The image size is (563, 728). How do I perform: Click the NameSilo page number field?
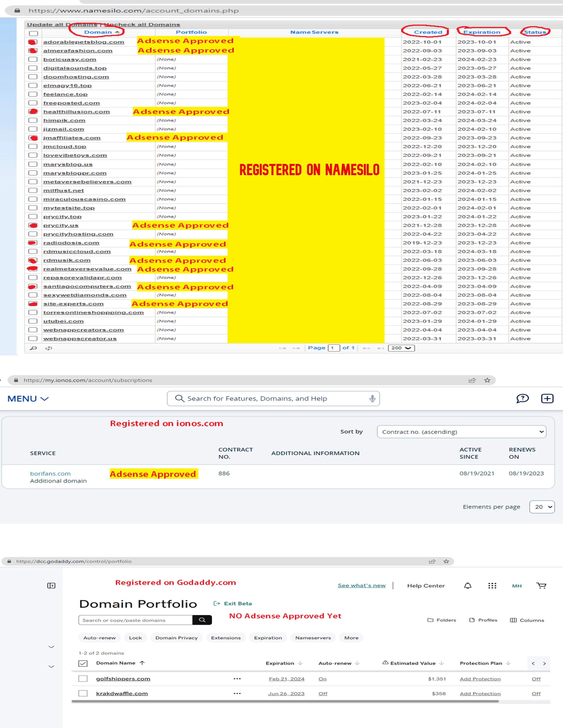click(x=334, y=348)
